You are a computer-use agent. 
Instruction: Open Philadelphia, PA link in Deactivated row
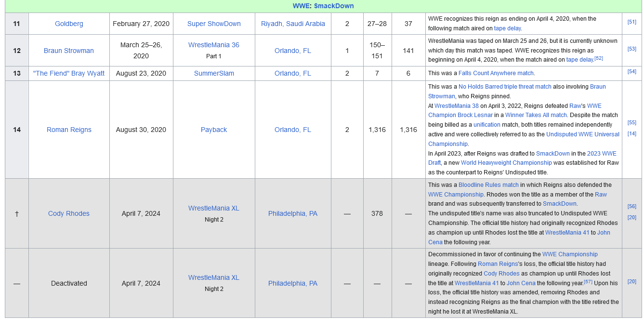[293, 283]
